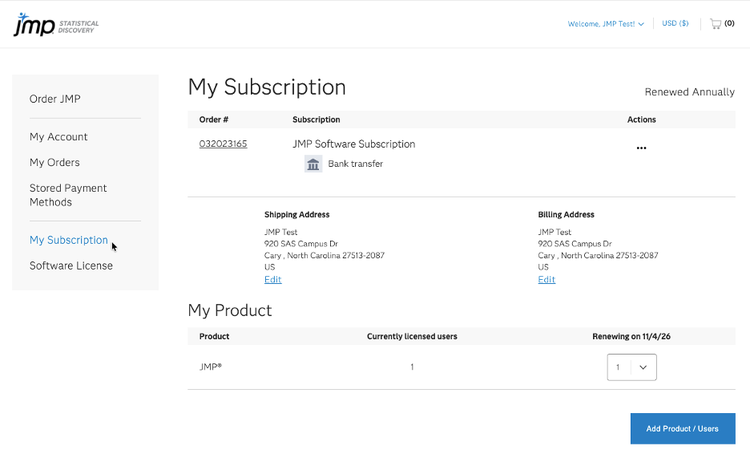
Task: Click the Add Product / Users button
Action: [682, 429]
